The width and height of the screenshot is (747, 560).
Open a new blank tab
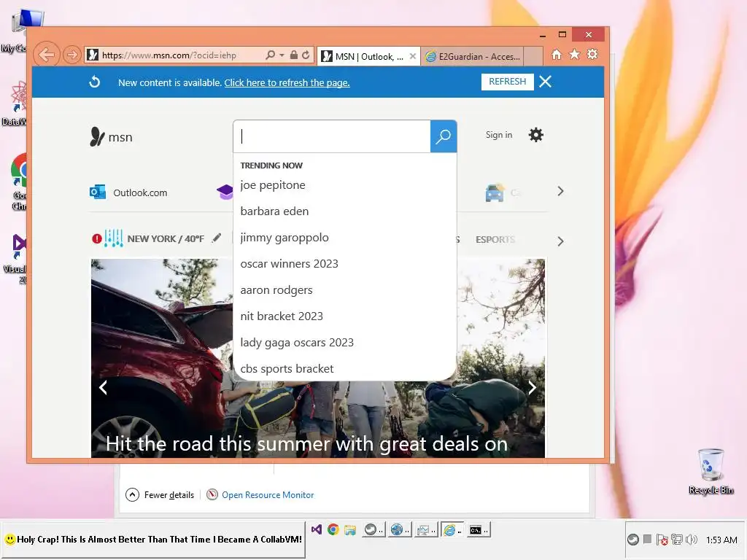tap(533, 57)
